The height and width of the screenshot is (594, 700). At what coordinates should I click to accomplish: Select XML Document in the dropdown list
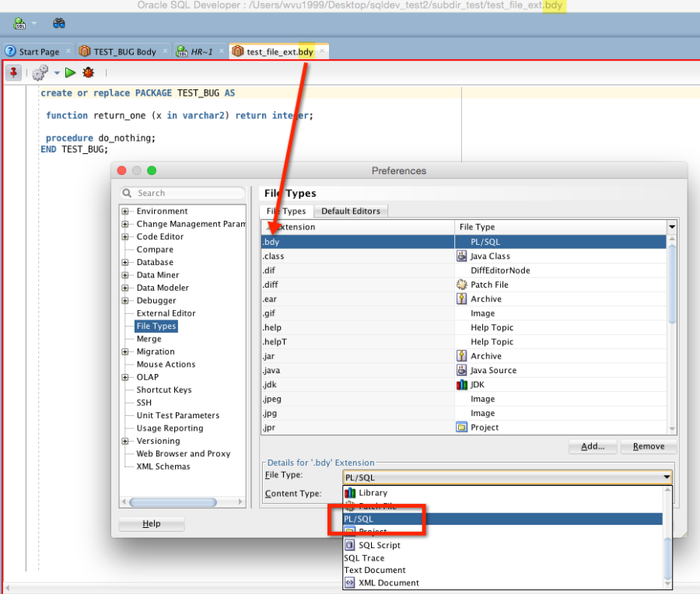387,582
